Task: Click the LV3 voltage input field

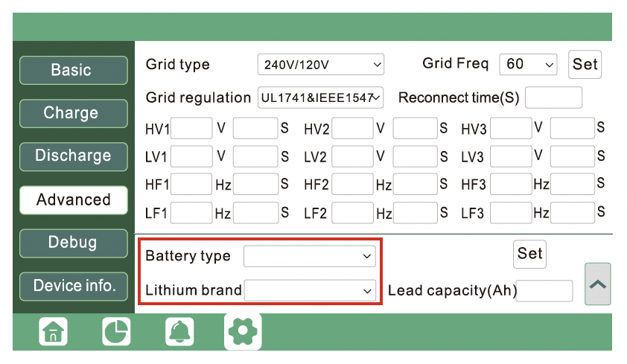Action: click(x=511, y=156)
